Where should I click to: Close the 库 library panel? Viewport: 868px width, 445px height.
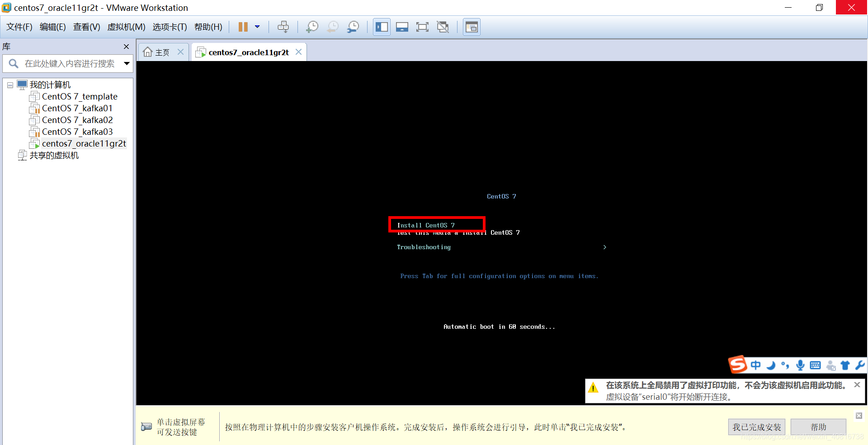click(x=126, y=47)
